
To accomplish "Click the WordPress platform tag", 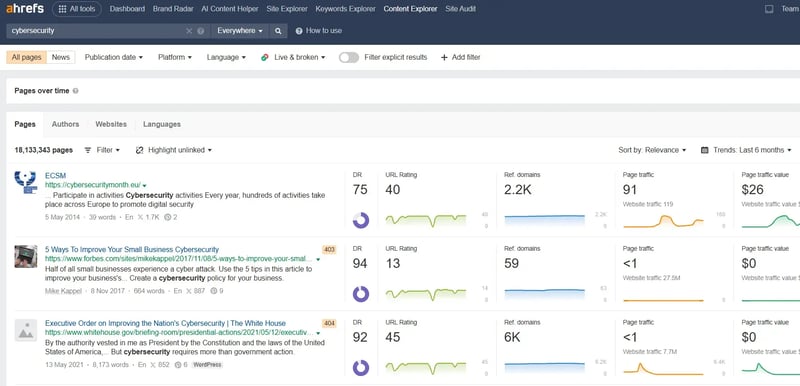I will [x=208, y=365].
